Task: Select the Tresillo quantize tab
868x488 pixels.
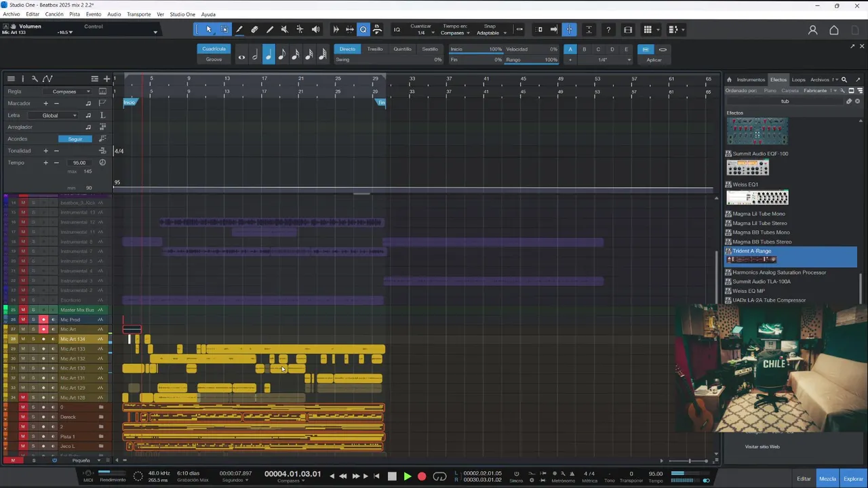Action: tap(375, 49)
